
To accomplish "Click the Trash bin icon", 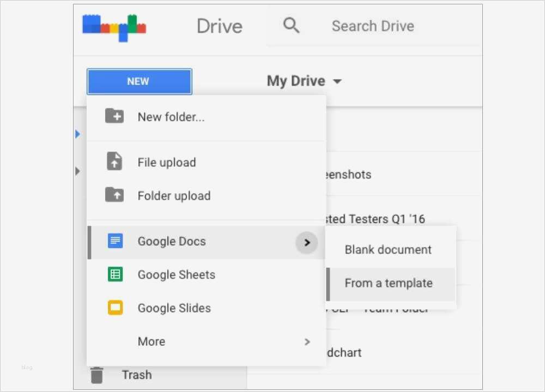I will (96, 375).
